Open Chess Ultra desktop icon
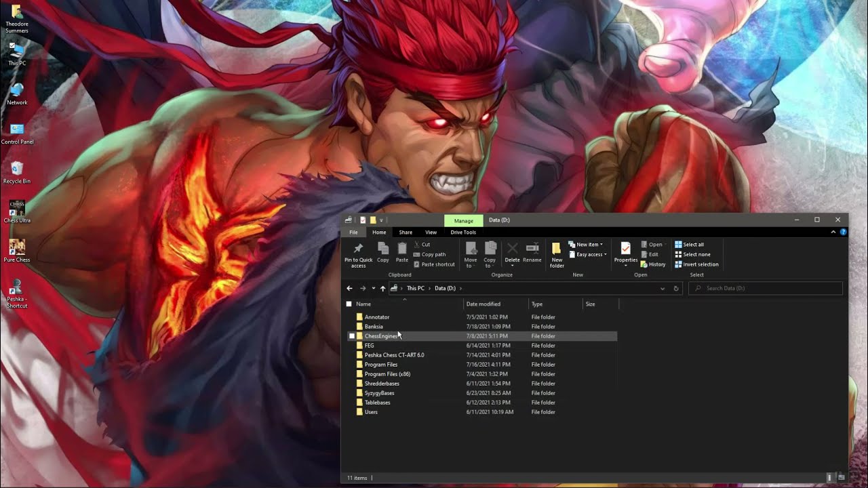Screen dimensions: 868x488 17,212
